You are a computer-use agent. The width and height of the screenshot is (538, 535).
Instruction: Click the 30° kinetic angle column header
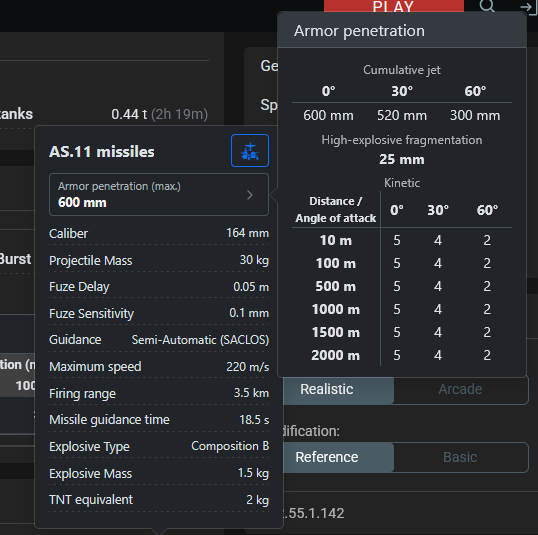(438, 210)
